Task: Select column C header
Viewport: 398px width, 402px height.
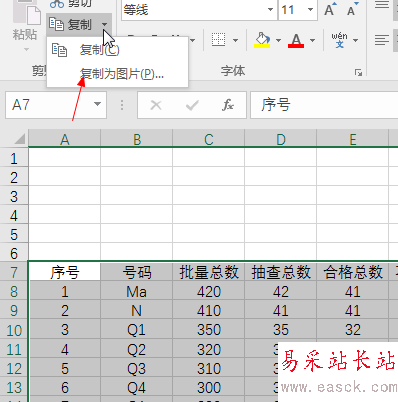Action: [x=209, y=139]
